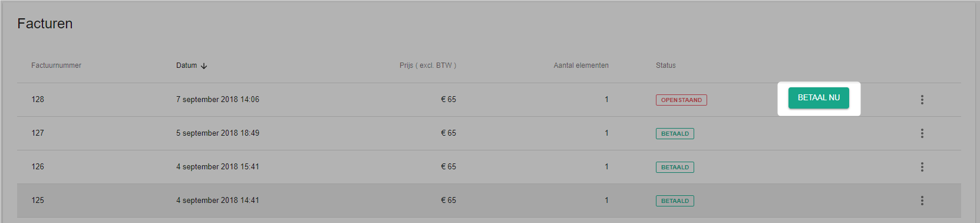Open the three-dot menu for invoice 127
Viewport: 980px width, 223px height.
922,133
